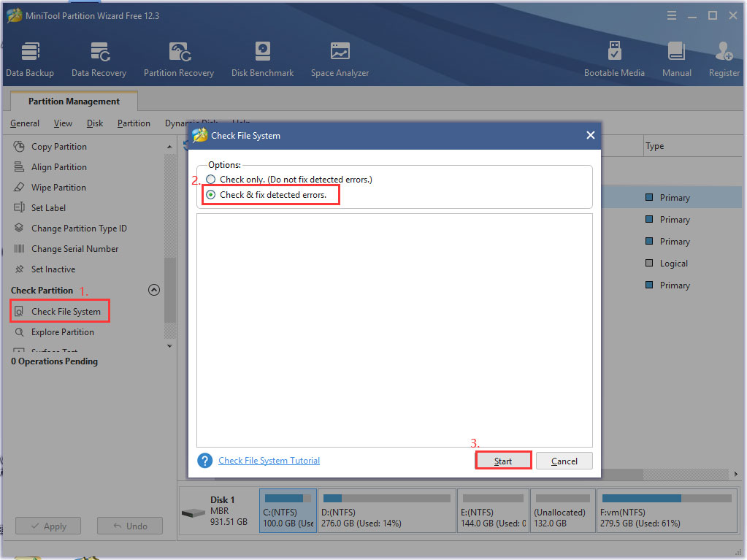This screenshot has height=560, width=747.
Task: Open the Disk menu
Action: 95,123
